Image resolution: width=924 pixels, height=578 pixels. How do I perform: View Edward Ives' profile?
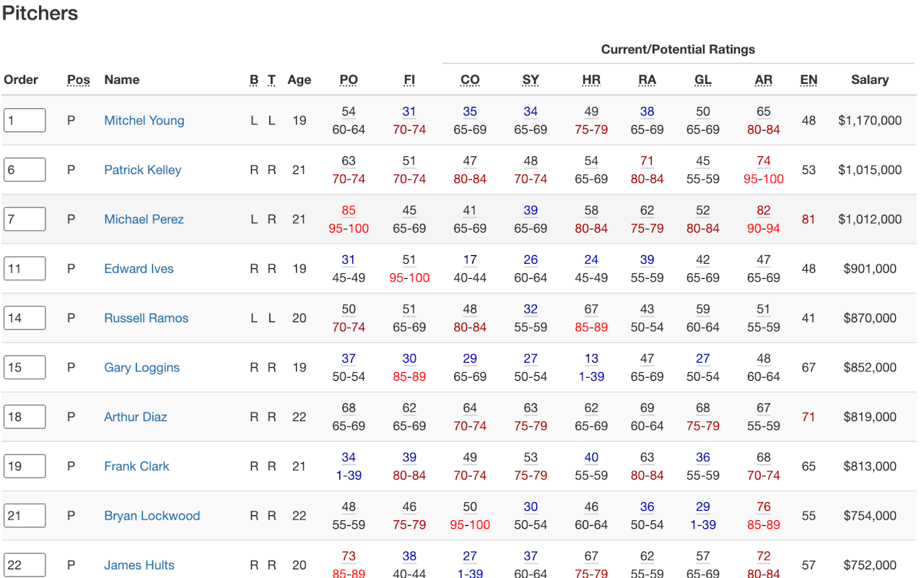point(139,269)
